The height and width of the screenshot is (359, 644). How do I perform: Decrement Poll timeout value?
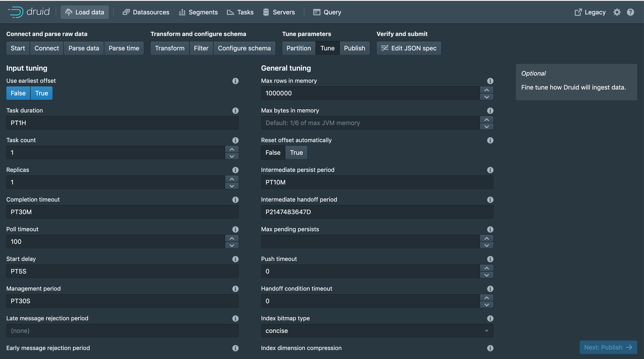232,245
